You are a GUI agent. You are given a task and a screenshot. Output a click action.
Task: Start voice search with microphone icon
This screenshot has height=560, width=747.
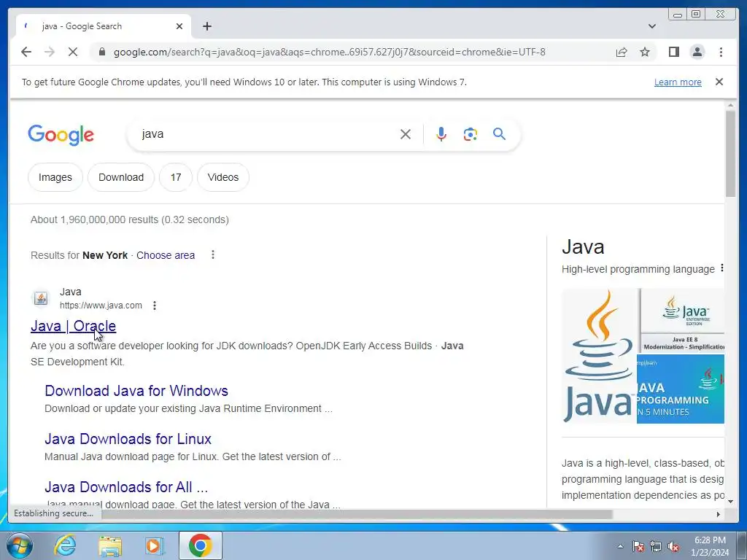441,134
